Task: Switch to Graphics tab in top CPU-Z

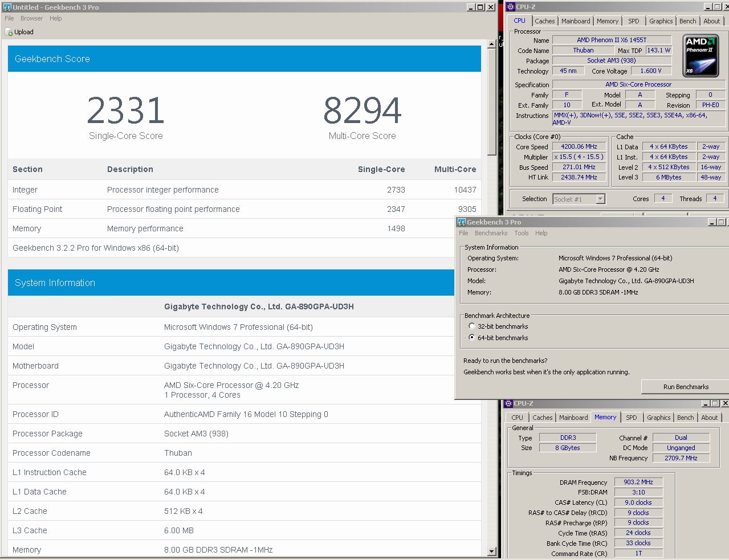Action: click(661, 21)
